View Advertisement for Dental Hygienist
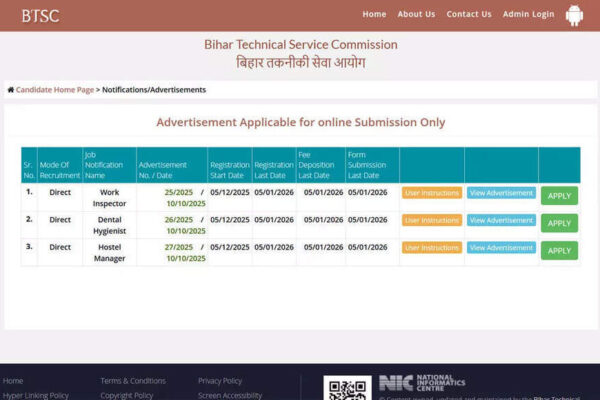Image resolution: width=600 pixels, height=400 pixels. 501,220
